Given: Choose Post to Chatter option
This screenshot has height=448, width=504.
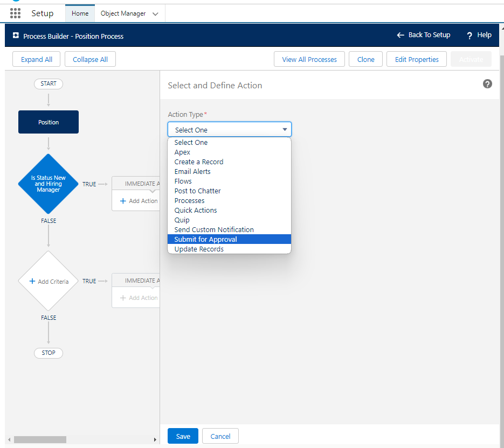Looking at the screenshot, I should point(229,191).
